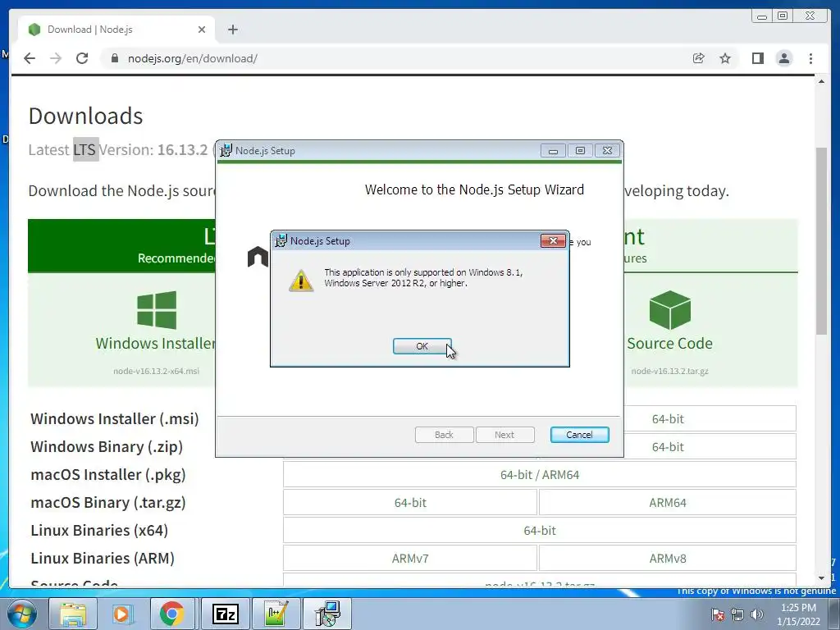Click the node-v16.13.2.tar.gz link under Source Code

pos(669,371)
